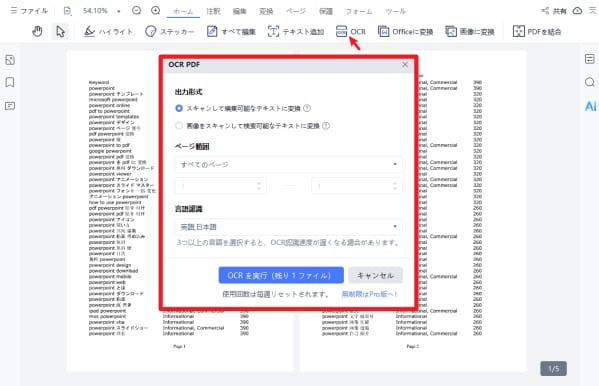Switch to the 変換 tab
The width and height of the screenshot is (599, 386).
click(x=266, y=11)
